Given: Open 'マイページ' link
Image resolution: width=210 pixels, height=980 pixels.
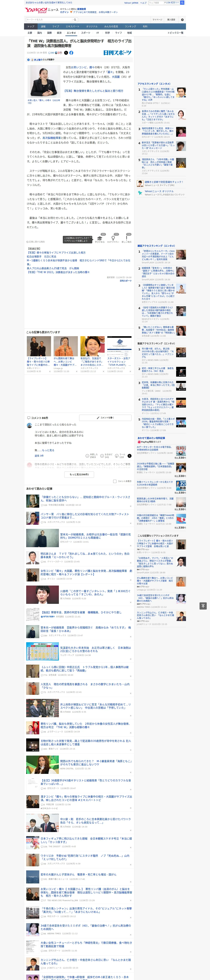Looking at the screenshot, I should 157,19.
